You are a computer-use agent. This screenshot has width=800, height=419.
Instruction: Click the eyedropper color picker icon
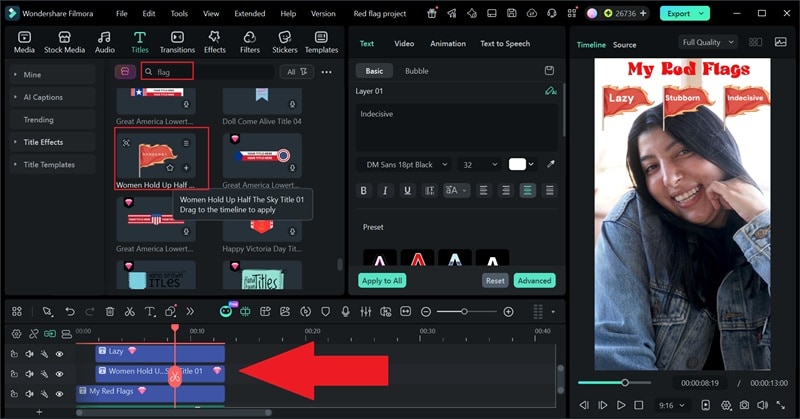[551, 164]
